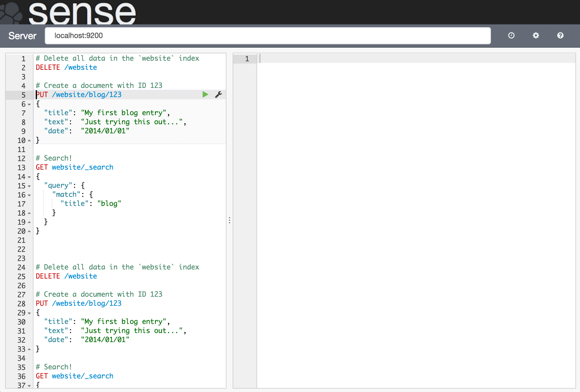Run the PUT /website/blog/123 request
This screenshot has height=392, width=580.
[x=205, y=94]
